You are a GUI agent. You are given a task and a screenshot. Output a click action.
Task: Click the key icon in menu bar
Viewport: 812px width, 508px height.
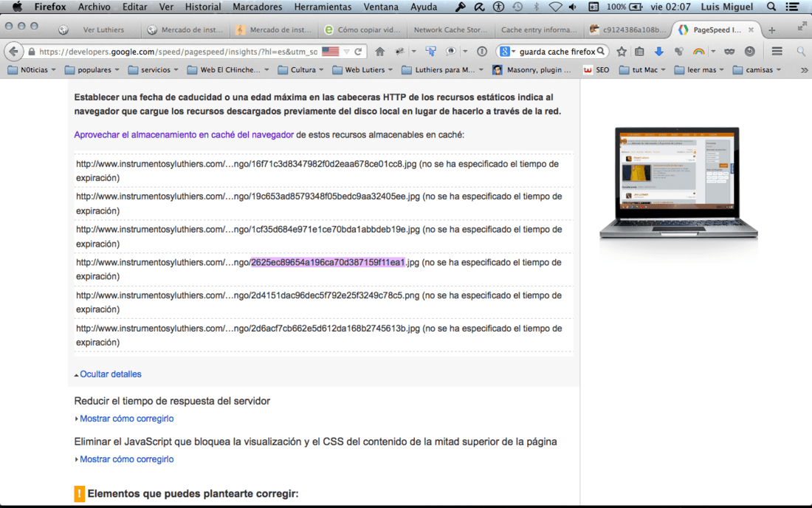(460, 7)
